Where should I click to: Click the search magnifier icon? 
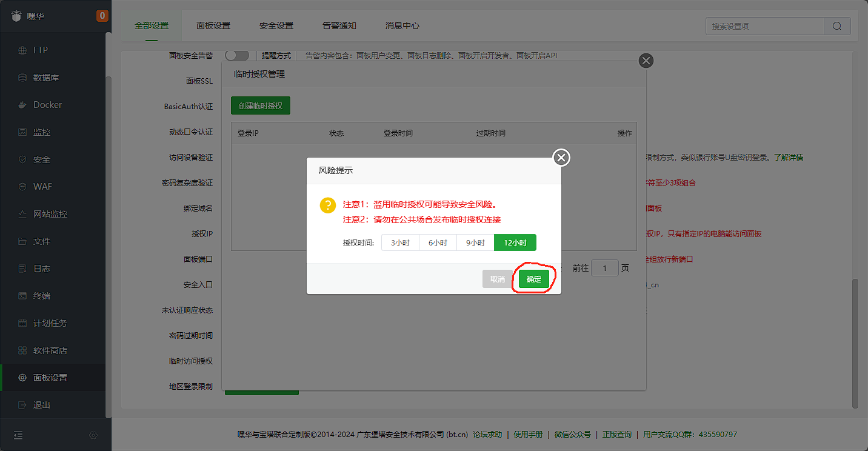point(837,26)
